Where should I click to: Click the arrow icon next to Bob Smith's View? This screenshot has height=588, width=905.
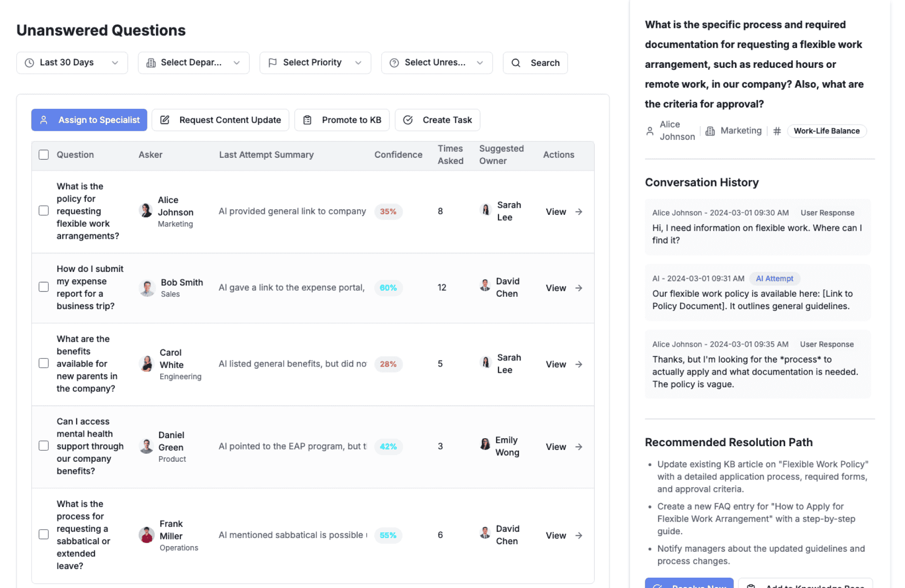[x=579, y=288]
